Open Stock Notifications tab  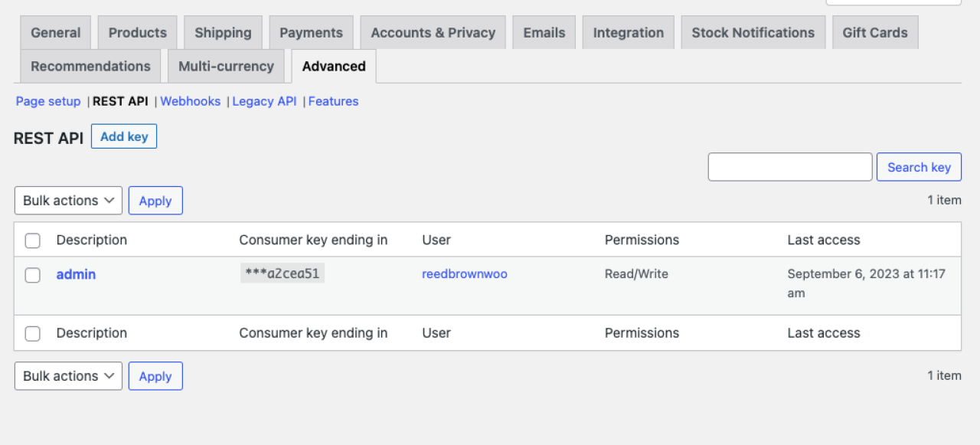coord(753,33)
